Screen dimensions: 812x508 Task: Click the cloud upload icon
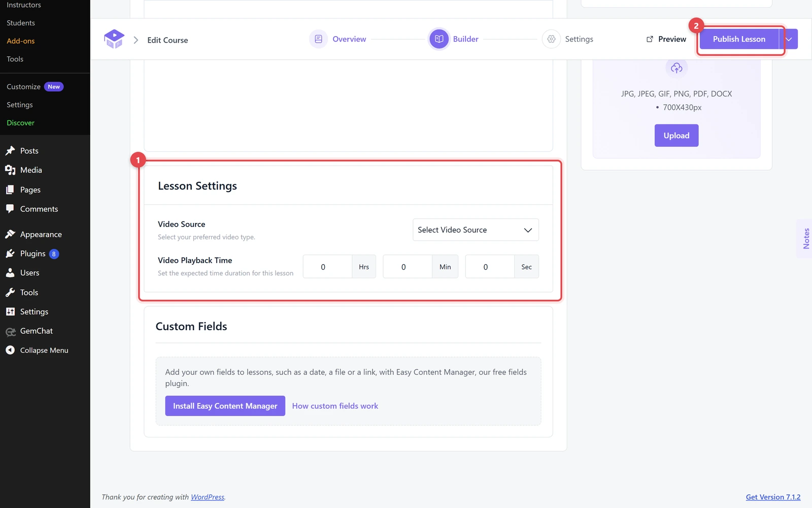[676, 68]
